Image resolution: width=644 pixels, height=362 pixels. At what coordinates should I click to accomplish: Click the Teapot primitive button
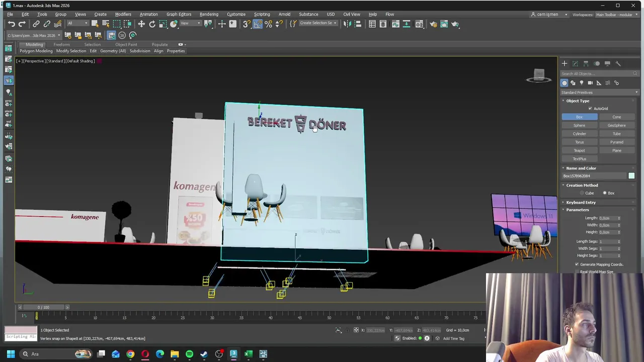580,151
